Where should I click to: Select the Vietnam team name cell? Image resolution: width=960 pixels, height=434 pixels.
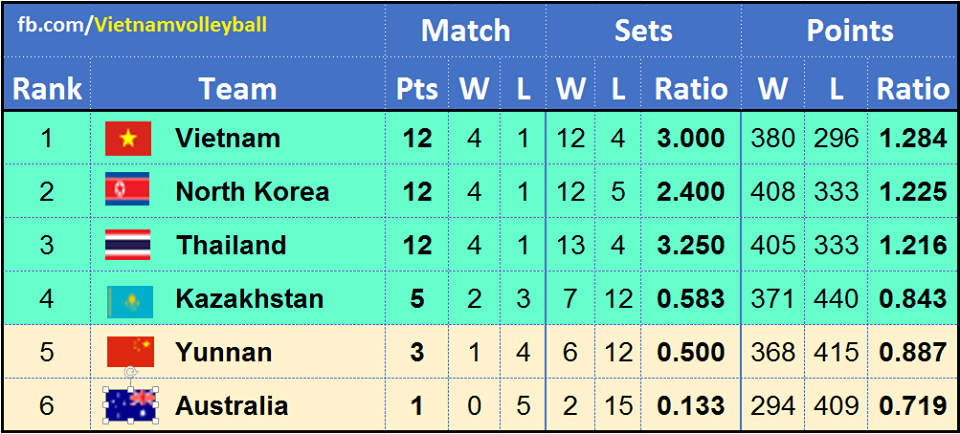click(227, 138)
